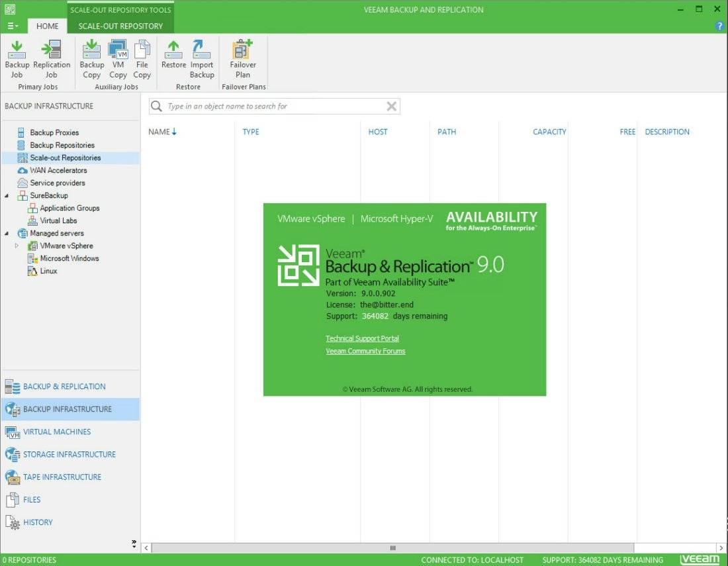Switch to Files view
Image resolution: width=728 pixels, height=566 pixels.
click(69, 500)
